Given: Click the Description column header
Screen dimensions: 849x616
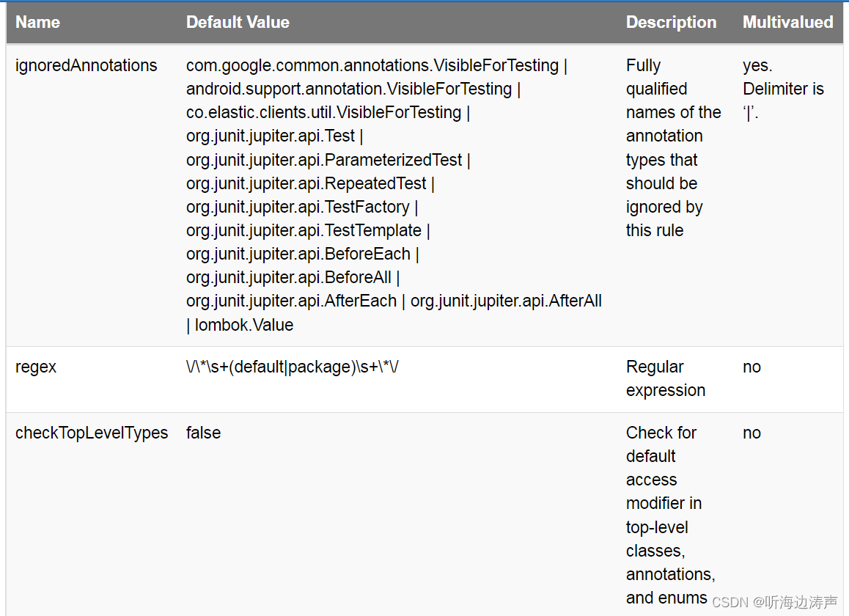Looking at the screenshot, I should pos(671,23).
